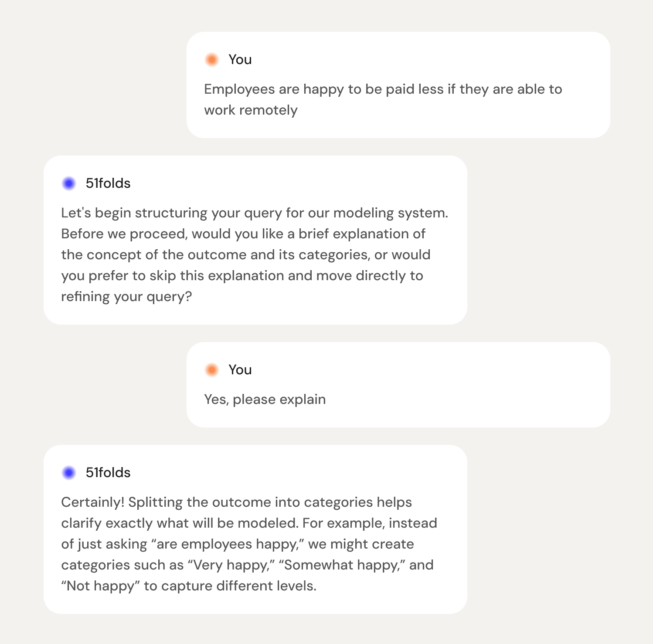Click the "Yes, please explain" message text
The image size is (653, 644).
coord(265,400)
